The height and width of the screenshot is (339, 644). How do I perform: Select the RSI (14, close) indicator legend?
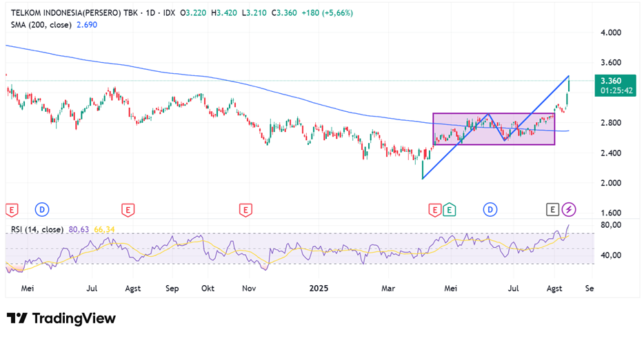(x=37, y=229)
